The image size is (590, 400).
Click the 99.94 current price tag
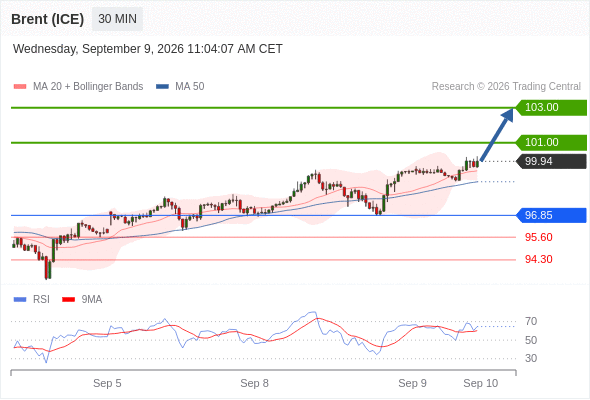pos(551,161)
